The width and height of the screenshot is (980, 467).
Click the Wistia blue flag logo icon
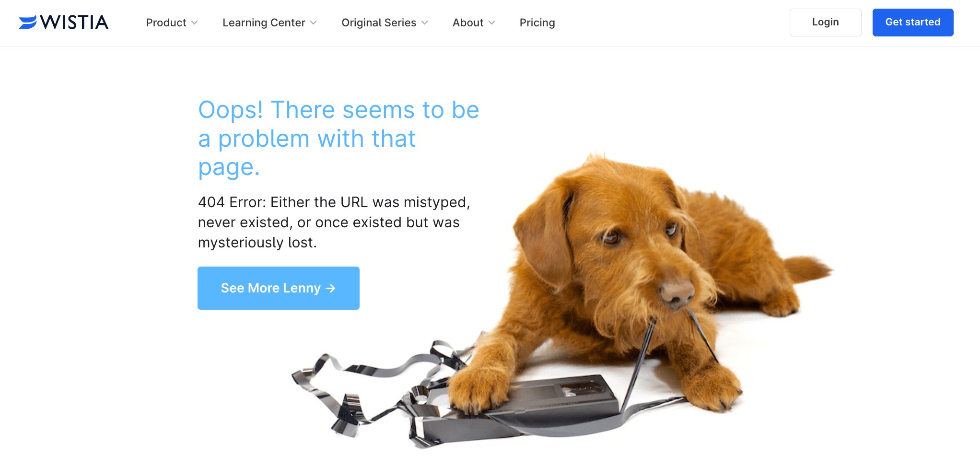click(28, 23)
